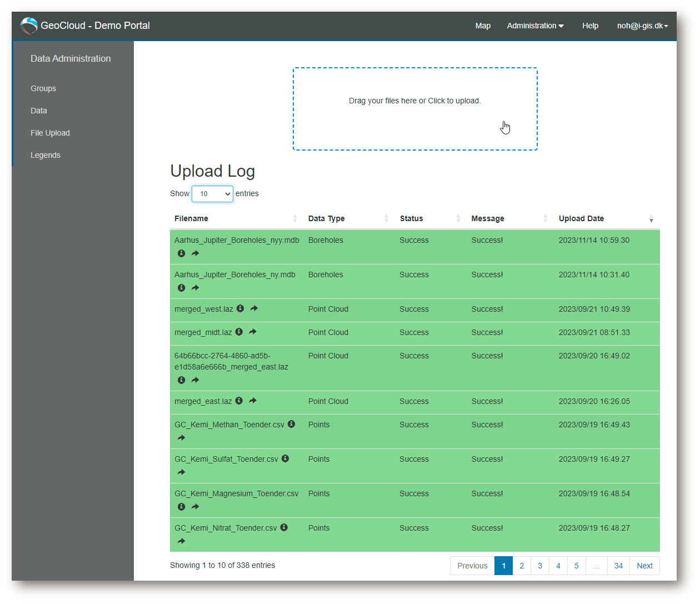This screenshot has width=700, height=604.
Task: Sort table by Filename column
Action: click(237, 218)
